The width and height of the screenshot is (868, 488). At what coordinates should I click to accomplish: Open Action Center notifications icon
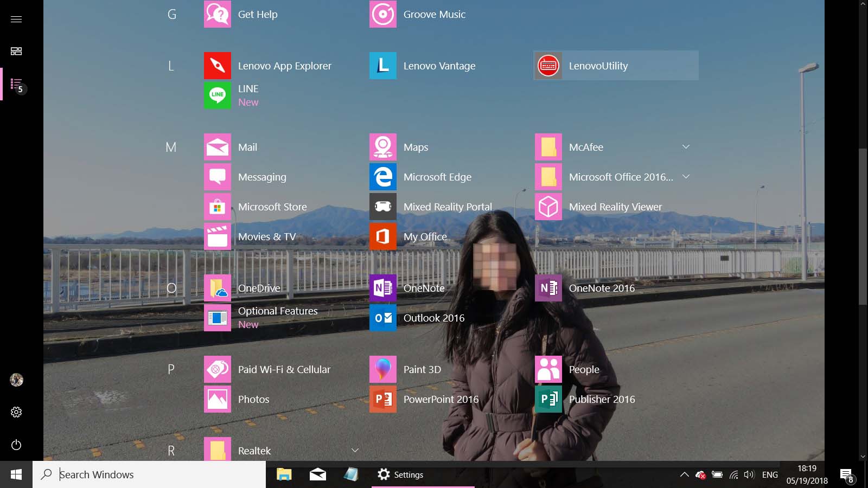click(847, 476)
